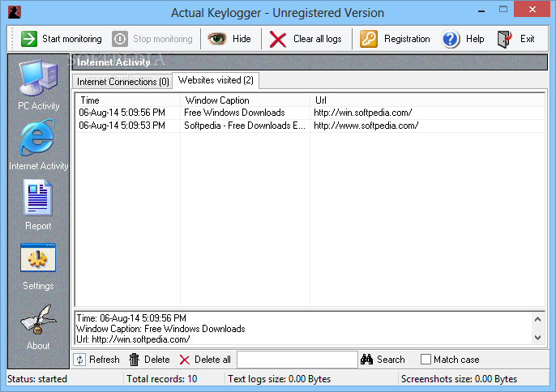
Task: Click the Delete all label
Action: click(212, 360)
